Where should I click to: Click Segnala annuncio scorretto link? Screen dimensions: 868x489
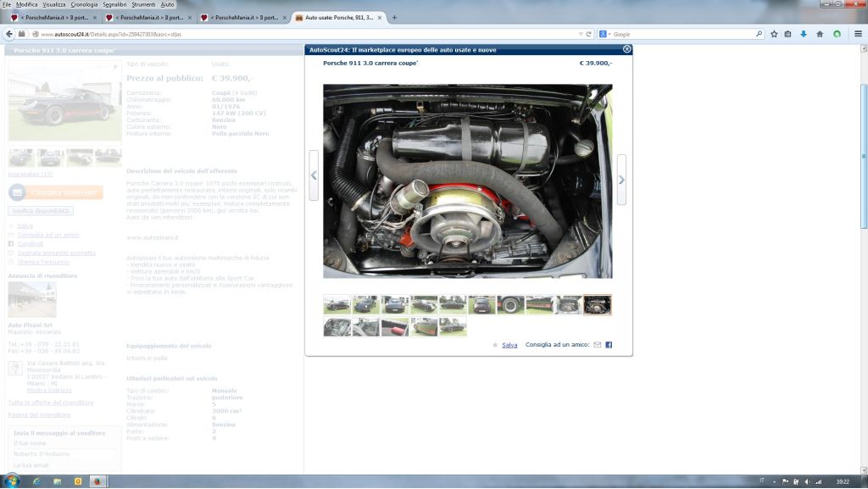tap(57, 253)
